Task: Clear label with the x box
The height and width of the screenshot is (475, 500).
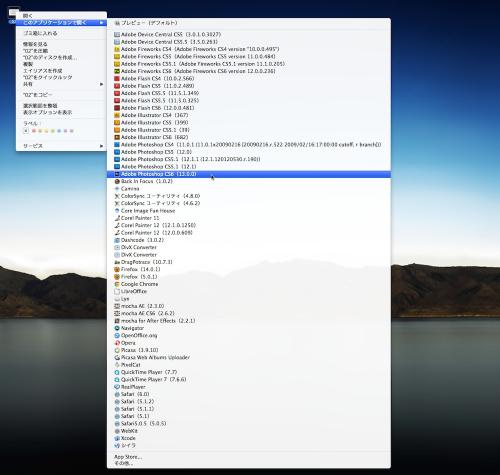Action: coord(26,131)
